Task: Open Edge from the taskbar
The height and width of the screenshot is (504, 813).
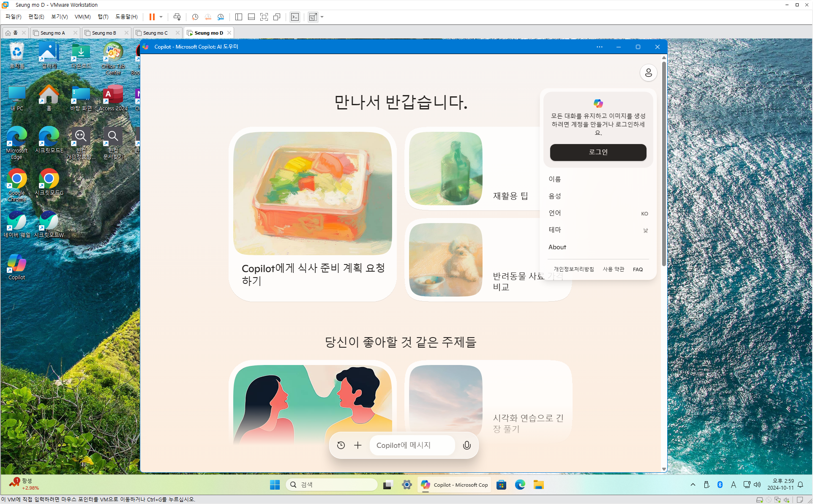Action: pyautogui.click(x=520, y=485)
